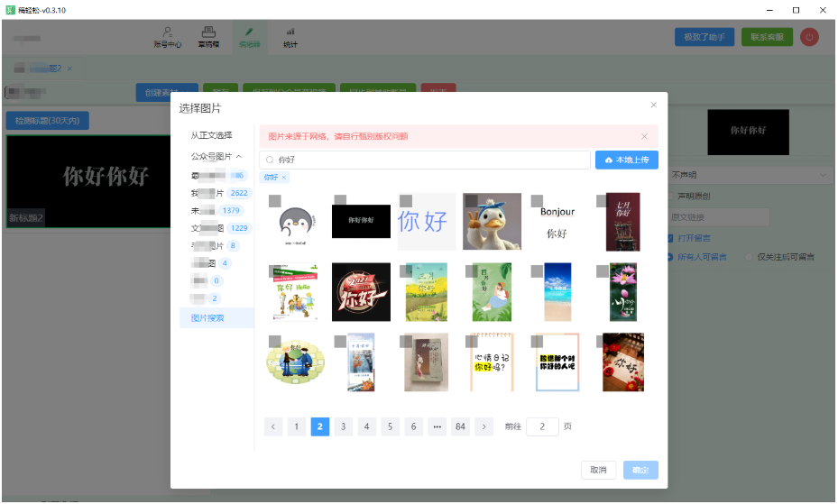Close the 选择图片 dialog with the X icon
This screenshot has width=838, height=504.
(654, 105)
